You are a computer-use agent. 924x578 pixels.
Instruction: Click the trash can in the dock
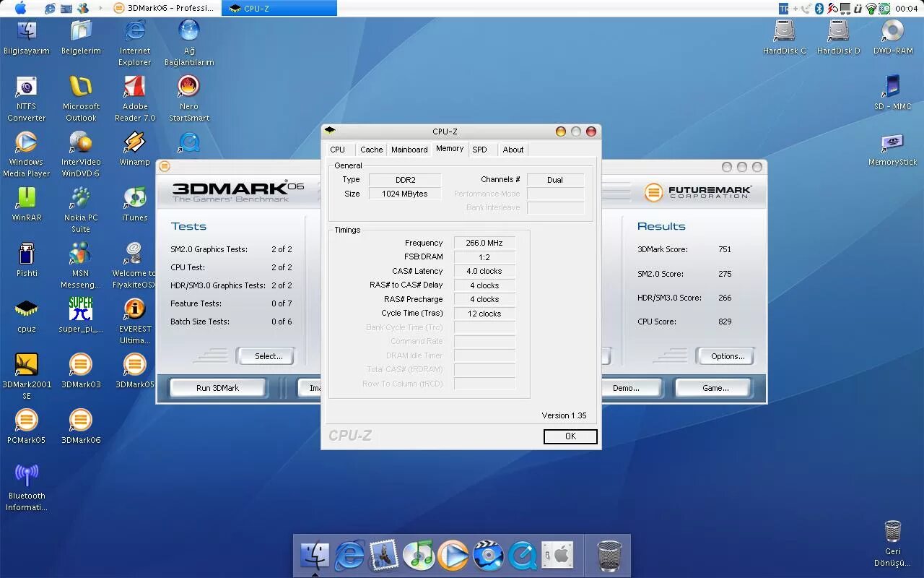610,556
